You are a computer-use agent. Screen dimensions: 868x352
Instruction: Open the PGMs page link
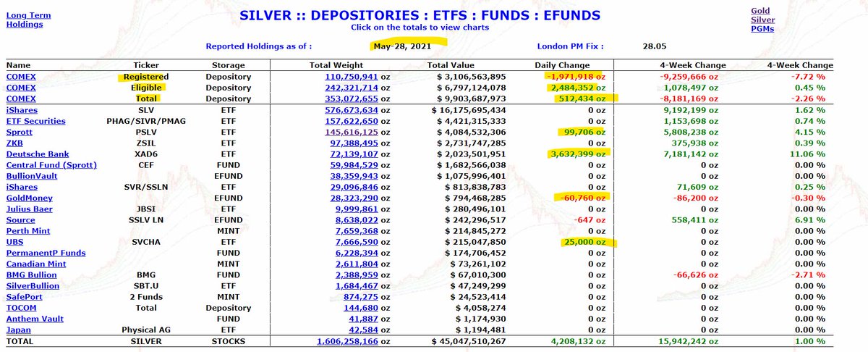tap(762, 29)
